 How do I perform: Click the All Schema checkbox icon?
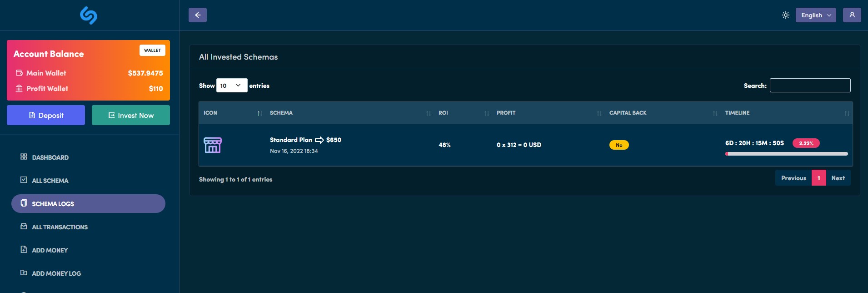24,180
